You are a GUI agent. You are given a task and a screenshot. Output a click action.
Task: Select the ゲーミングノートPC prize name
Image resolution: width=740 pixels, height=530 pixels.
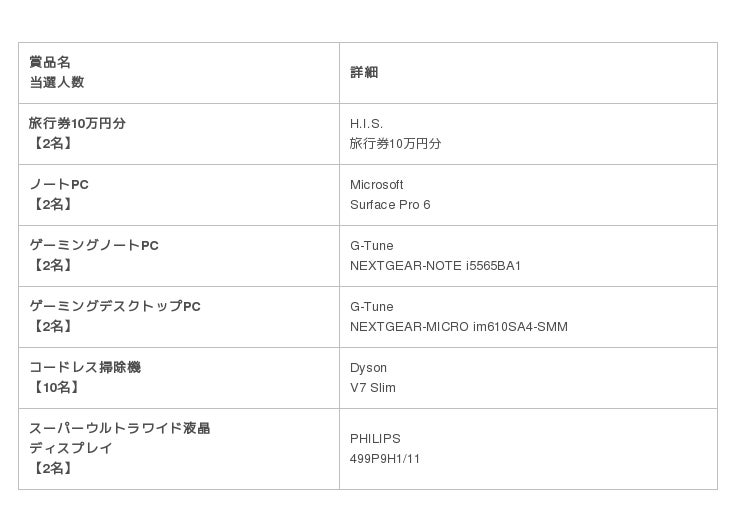coord(94,245)
